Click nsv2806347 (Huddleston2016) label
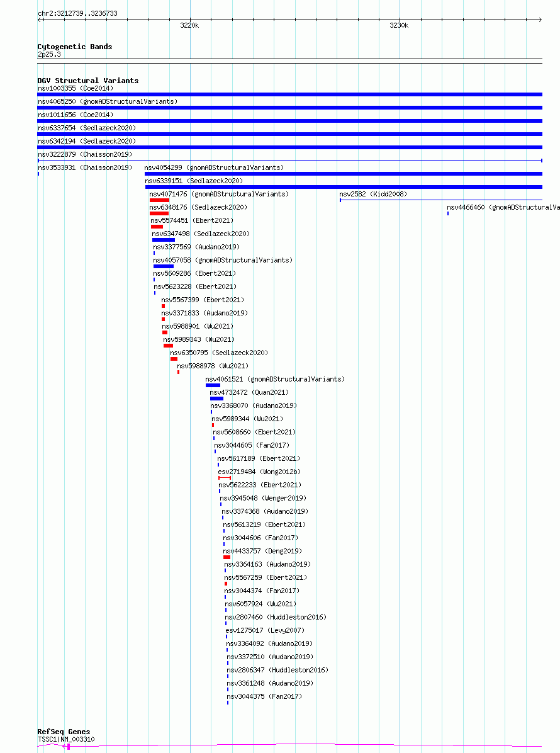Viewport: 560px width, 753px height. click(x=277, y=670)
